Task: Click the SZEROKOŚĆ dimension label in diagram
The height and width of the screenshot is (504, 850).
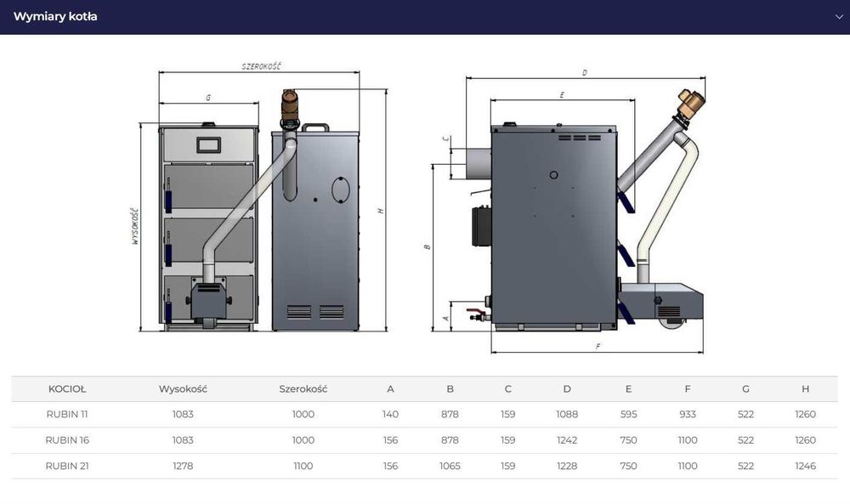Action: tap(261, 66)
